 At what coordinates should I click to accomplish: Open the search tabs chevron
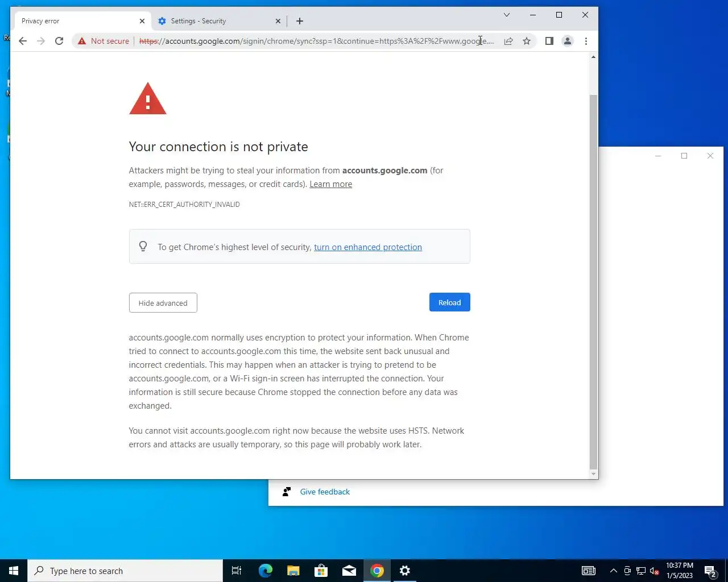(506, 15)
